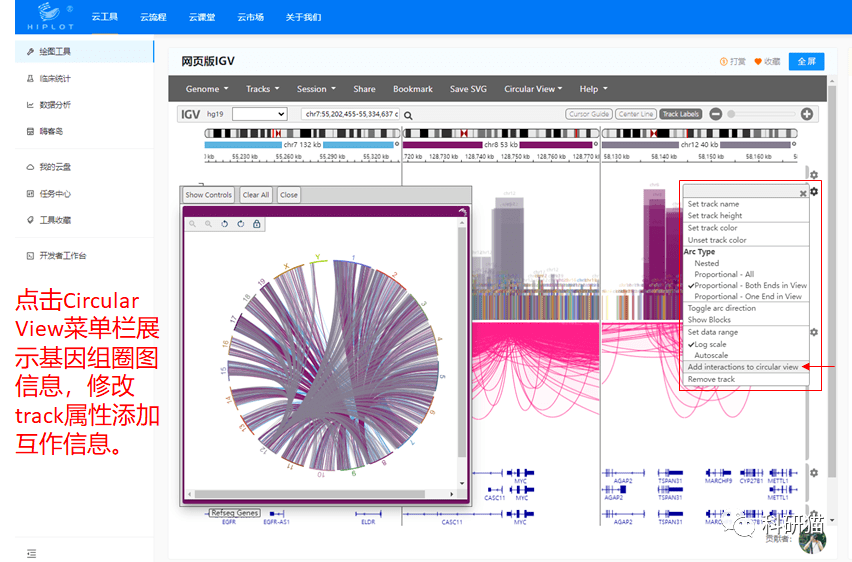Open the chromosome selector combo box
852x562 pixels.
pyautogui.click(x=259, y=115)
